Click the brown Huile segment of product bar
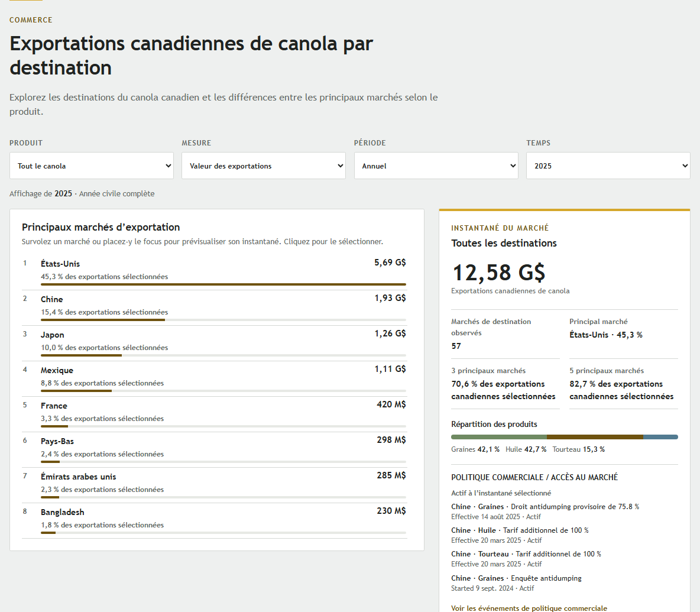This screenshot has width=700, height=612. coord(595,437)
